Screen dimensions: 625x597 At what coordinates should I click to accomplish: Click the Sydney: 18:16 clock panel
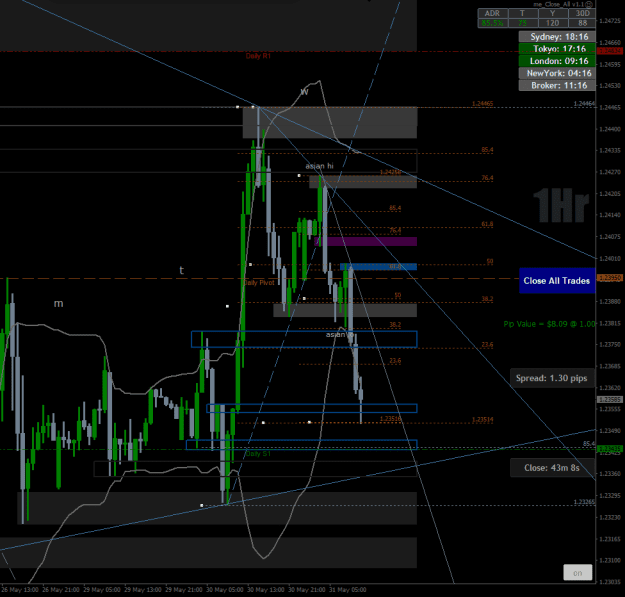coord(557,37)
